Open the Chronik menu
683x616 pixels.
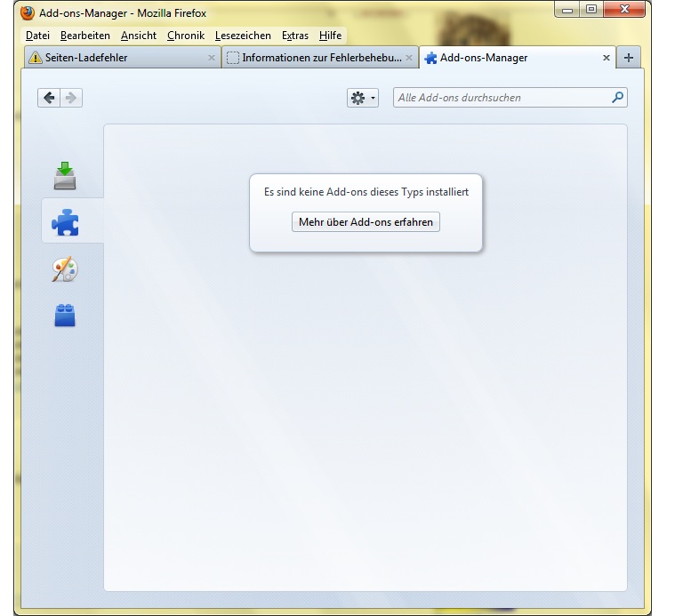tap(186, 36)
